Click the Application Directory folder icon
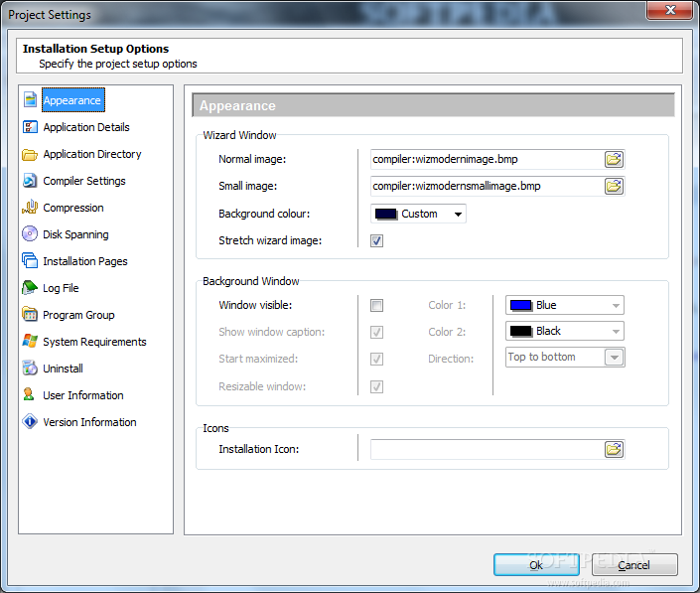This screenshot has height=593, width=700. [x=30, y=155]
